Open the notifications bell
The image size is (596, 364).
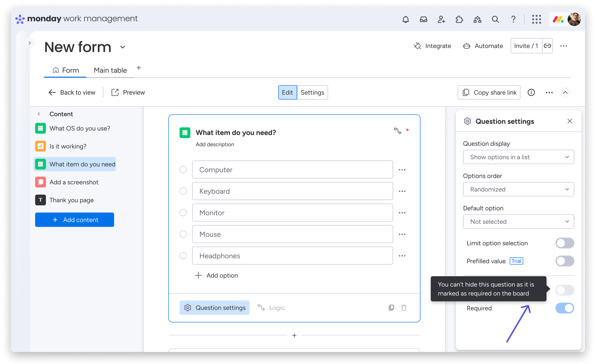[405, 19]
